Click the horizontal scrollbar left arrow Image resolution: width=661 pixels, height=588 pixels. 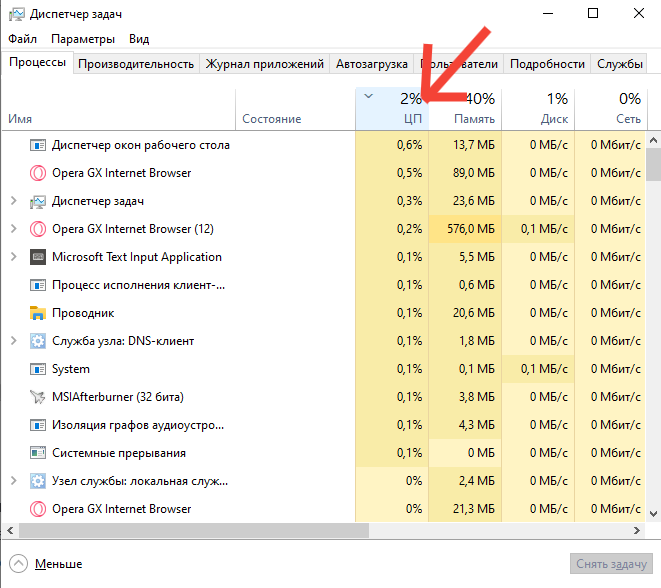click(11, 531)
